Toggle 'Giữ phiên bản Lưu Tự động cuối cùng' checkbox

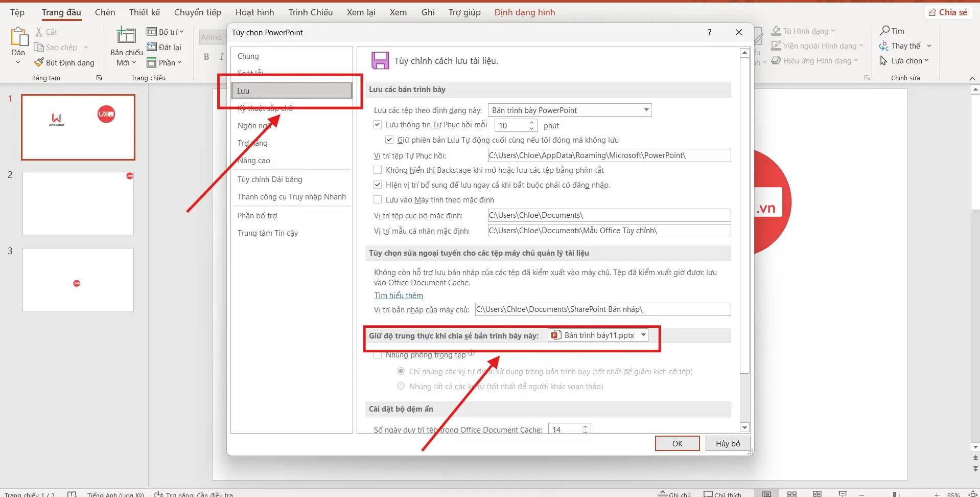389,140
